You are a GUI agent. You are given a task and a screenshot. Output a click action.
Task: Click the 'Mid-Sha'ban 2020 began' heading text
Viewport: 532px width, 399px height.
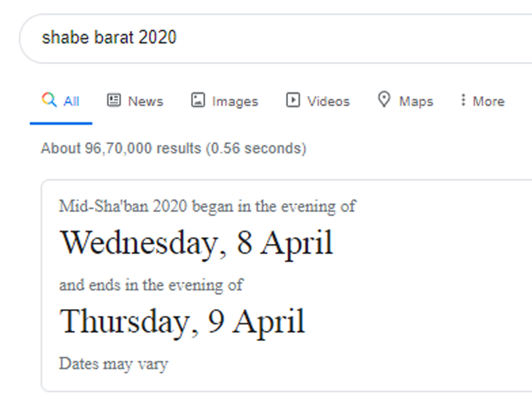[x=123, y=207]
